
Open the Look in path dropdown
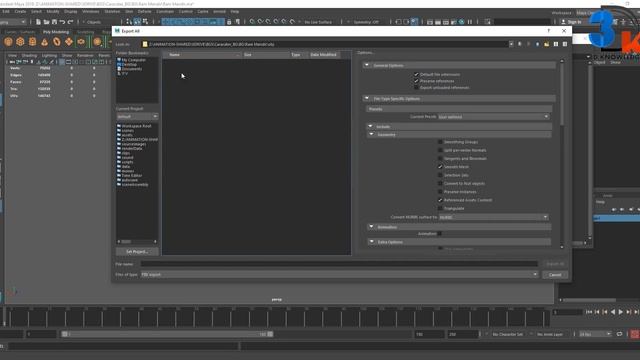[x=511, y=44]
